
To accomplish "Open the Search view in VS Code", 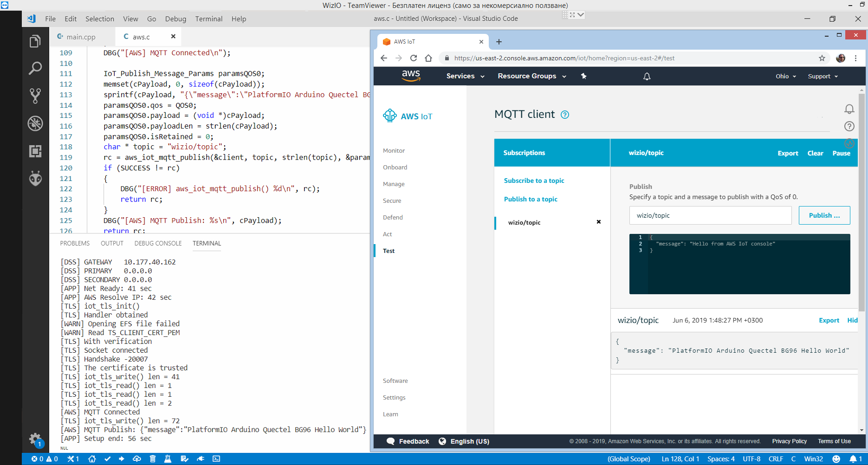I will 35,68.
